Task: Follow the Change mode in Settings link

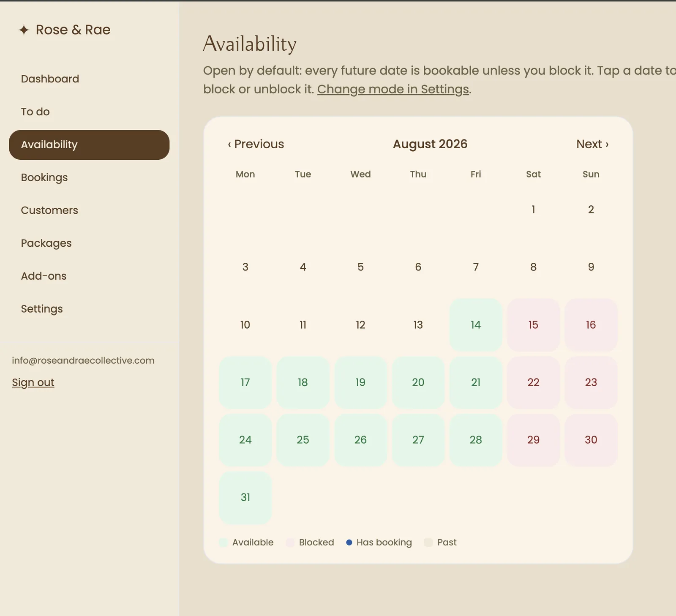Action: [x=393, y=89]
